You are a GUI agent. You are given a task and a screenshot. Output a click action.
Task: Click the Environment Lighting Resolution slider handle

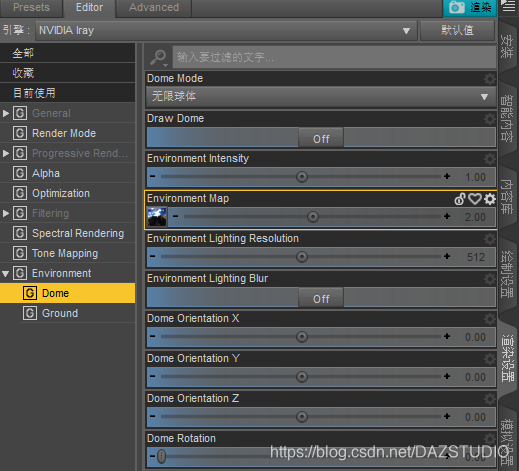pos(302,257)
